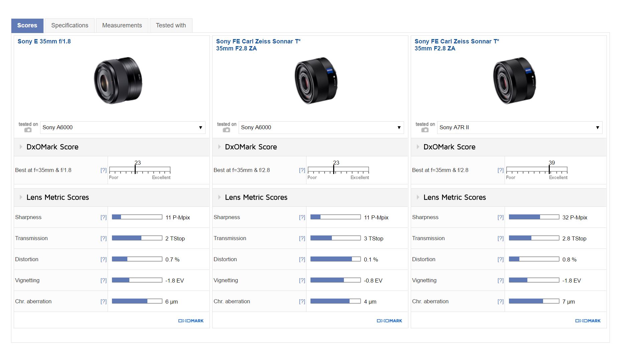
Task: Click help [?] for Vignetting -0.8 EV
Action: [x=302, y=280]
